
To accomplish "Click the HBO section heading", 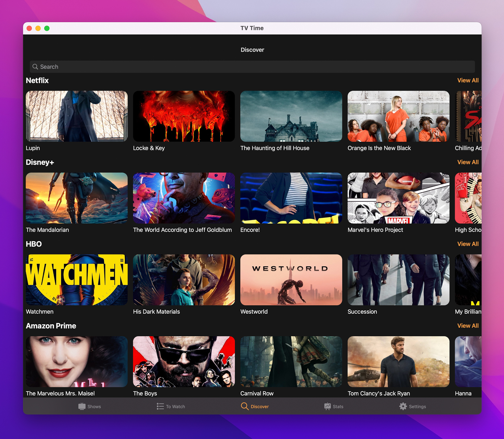I will [x=34, y=244].
